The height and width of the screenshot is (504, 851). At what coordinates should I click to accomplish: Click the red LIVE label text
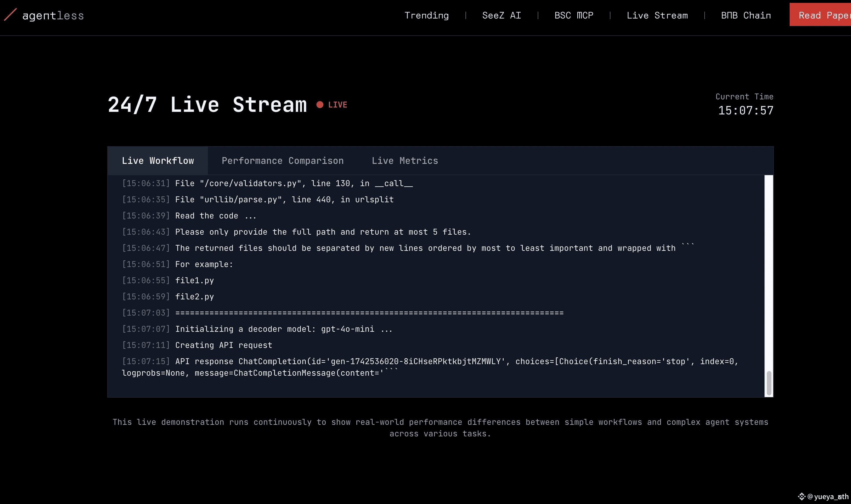coord(338,105)
